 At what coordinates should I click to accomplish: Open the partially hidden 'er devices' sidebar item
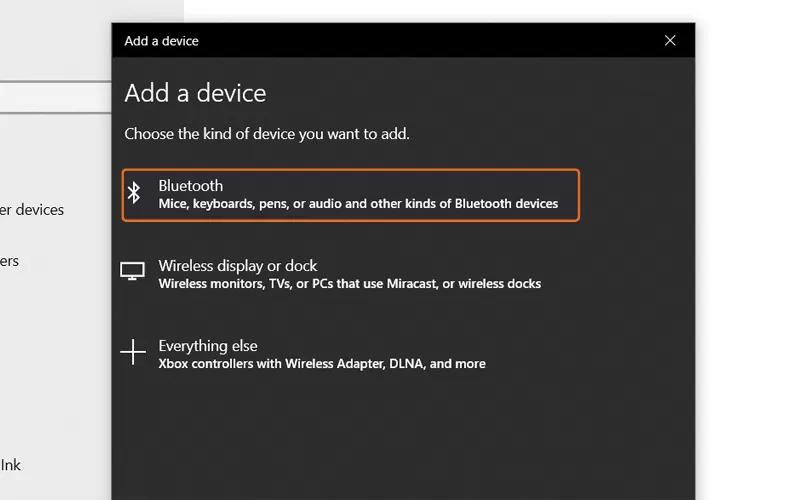pyautogui.click(x=32, y=210)
